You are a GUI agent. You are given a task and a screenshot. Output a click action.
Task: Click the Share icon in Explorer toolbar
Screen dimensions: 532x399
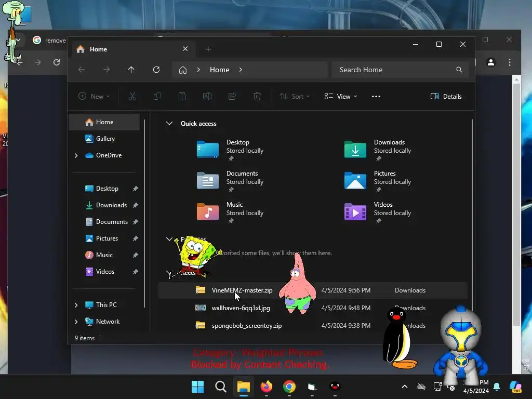232,96
